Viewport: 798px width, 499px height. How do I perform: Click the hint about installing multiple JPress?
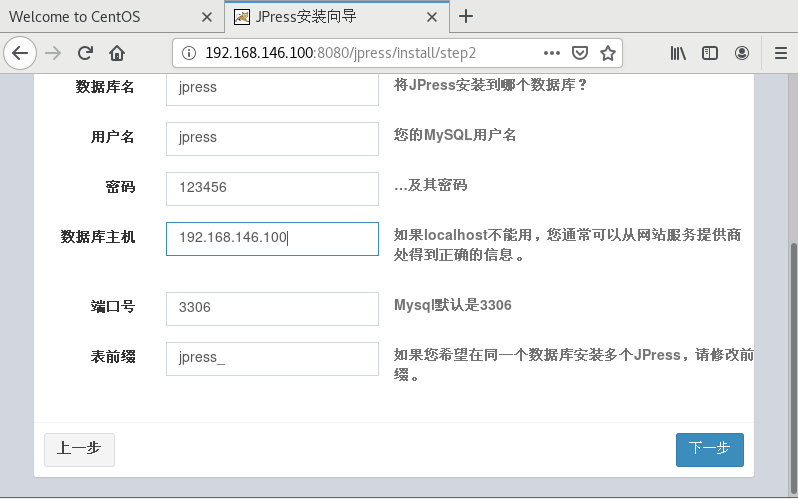pyautogui.click(x=574, y=365)
